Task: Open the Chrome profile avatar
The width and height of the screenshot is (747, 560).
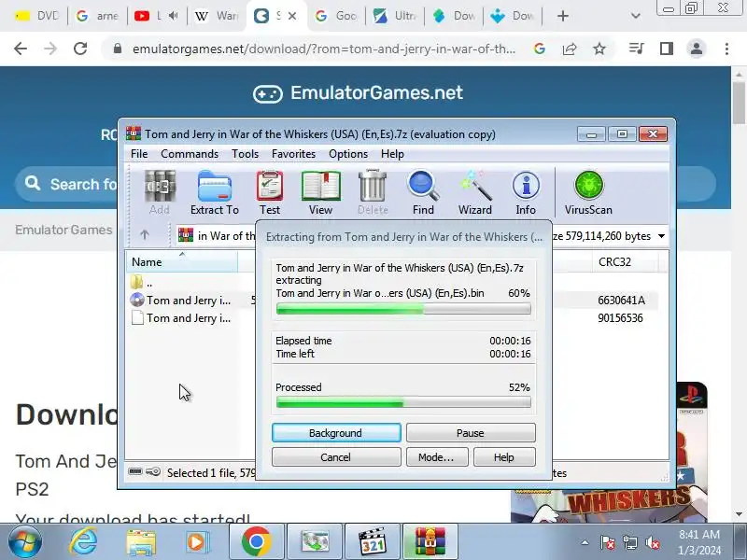Action: [x=696, y=49]
